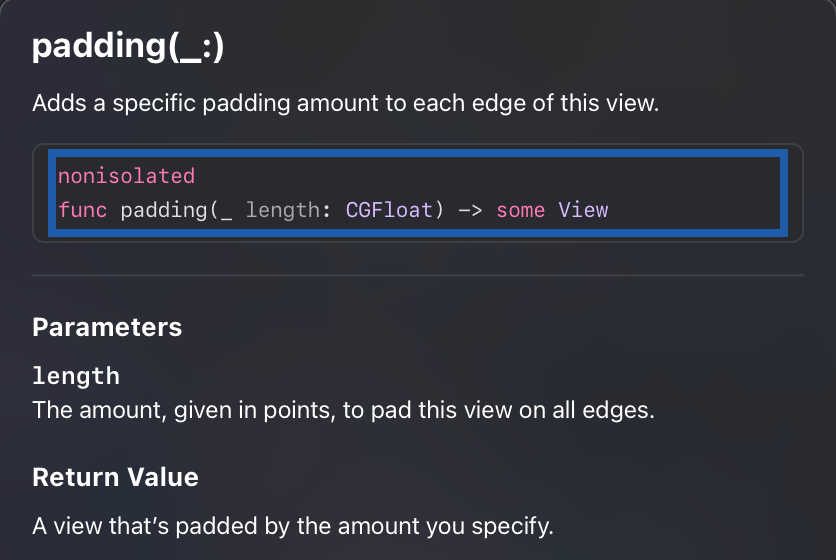Click the horizontal divider below code block

pos(418,274)
